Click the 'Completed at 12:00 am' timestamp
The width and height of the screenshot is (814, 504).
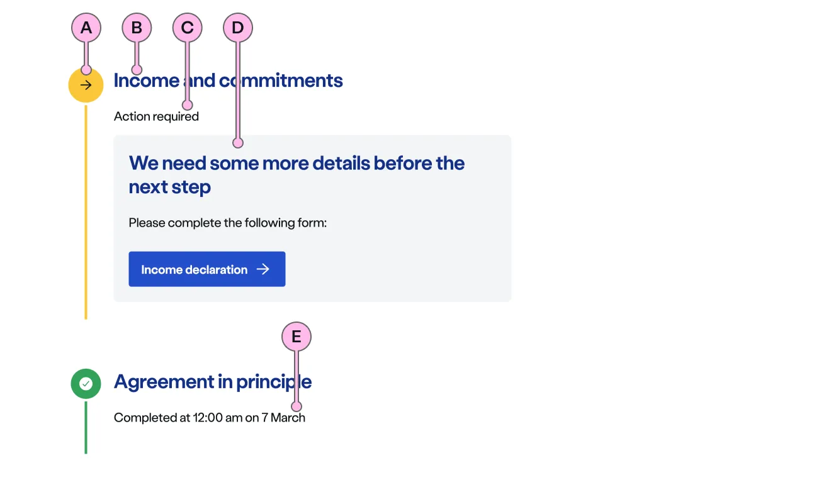pos(209,418)
